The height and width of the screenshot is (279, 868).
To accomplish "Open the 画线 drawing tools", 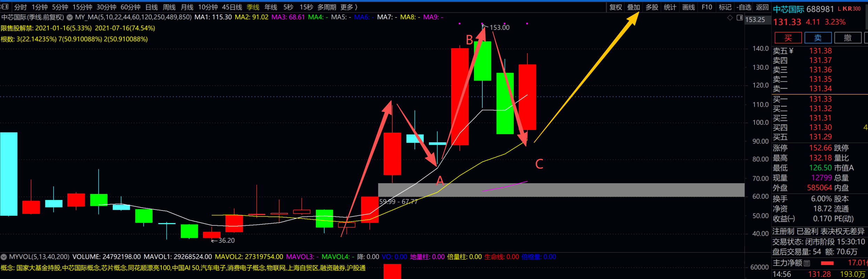I will pos(688,7).
